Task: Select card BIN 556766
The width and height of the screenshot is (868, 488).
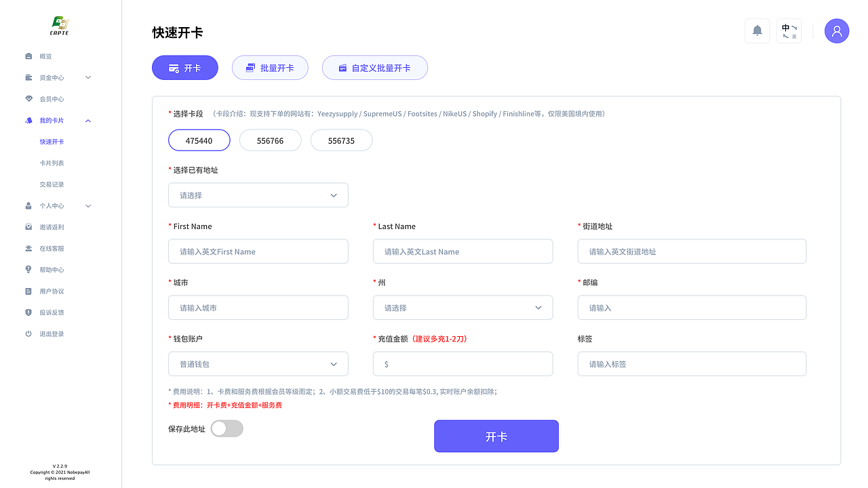Action: pyautogui.click(x=270, y=140)
